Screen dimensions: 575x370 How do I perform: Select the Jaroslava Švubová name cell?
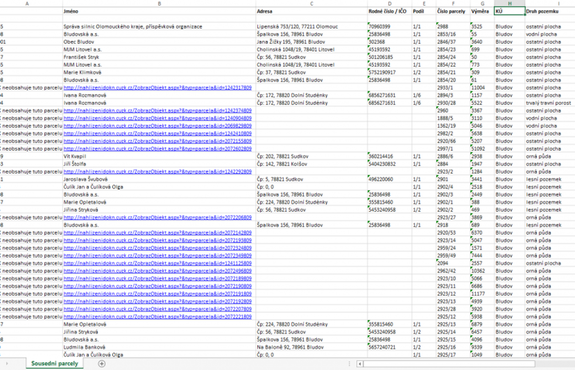click(x=159, y=179)
